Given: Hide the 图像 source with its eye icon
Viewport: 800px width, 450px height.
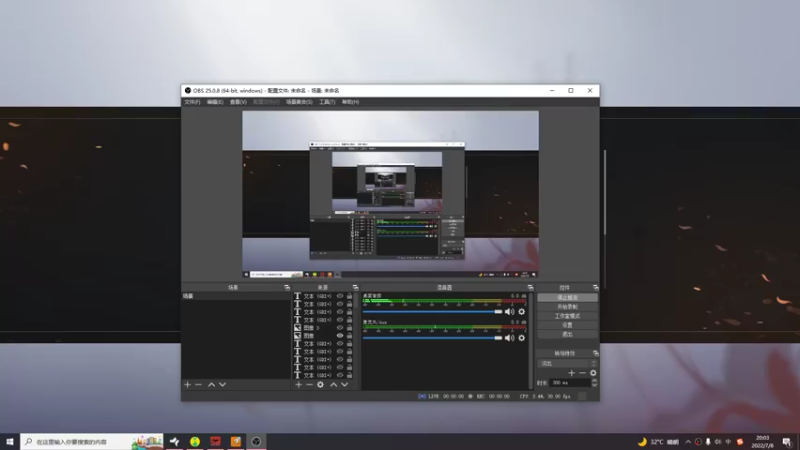Looking at the screenshot, I should pyautogui.click(x=340, y=336).
